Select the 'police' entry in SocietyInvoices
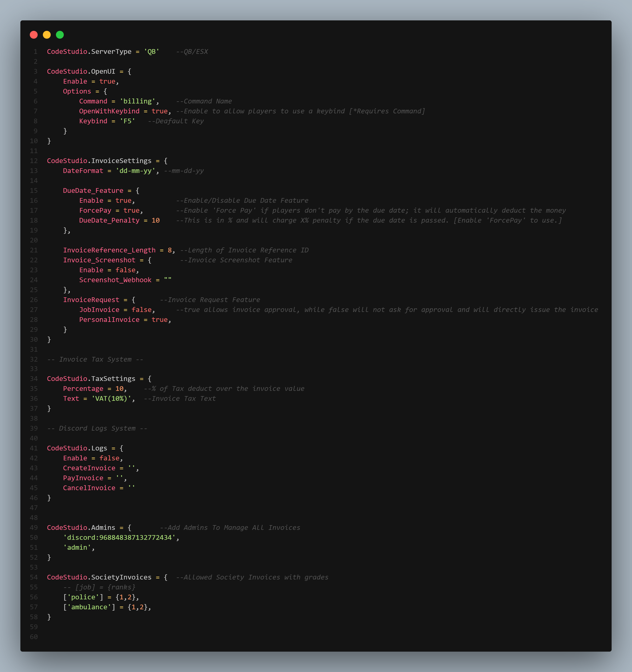This screenshot has height=672, width=632. click(x=82, y=597)
